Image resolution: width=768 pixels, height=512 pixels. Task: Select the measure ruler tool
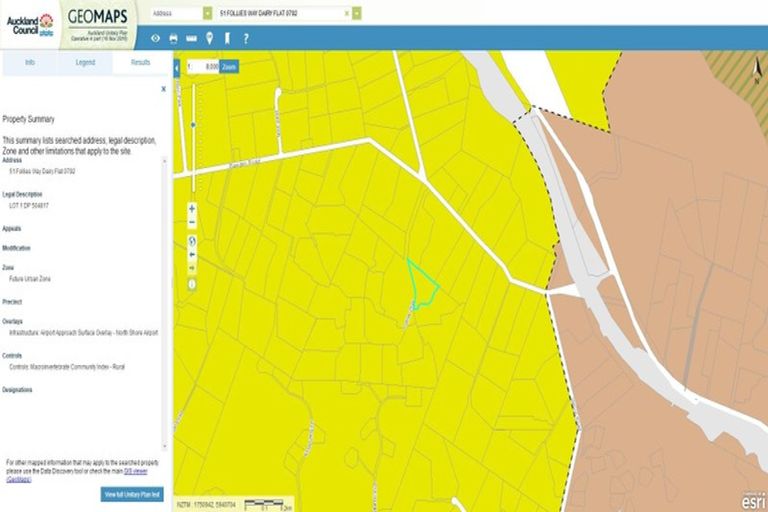[x=191, y=38]
